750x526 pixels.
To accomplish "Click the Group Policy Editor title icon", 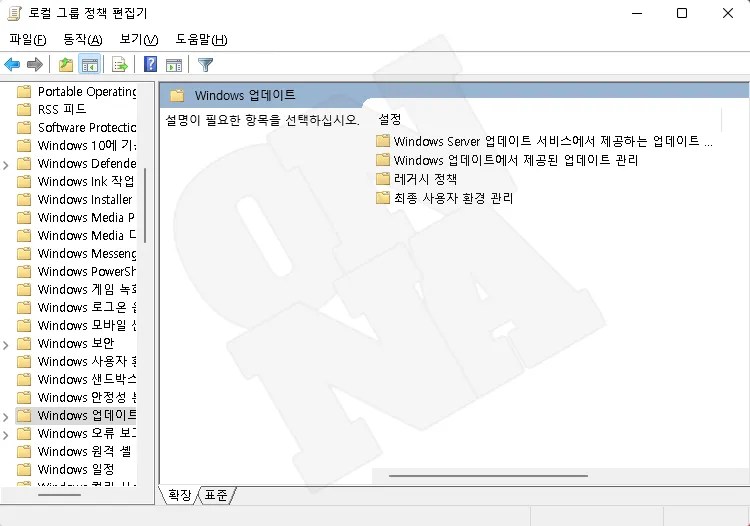I will (14, 13).
